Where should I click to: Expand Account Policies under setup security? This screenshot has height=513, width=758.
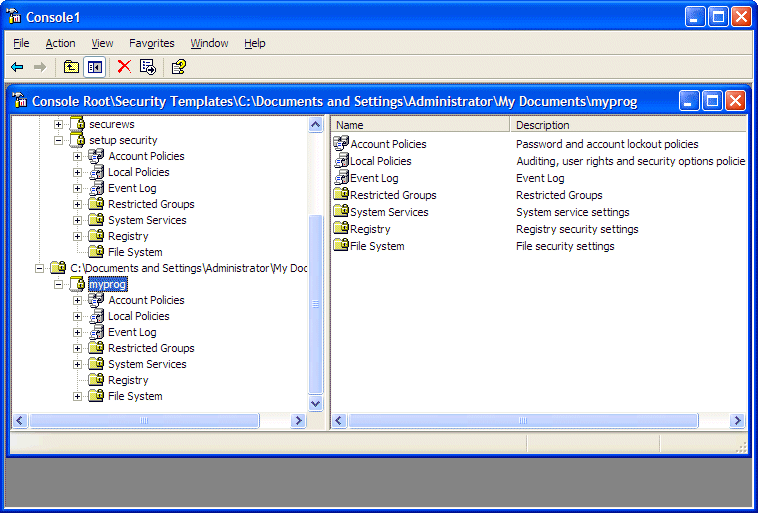tap(77, 156)
